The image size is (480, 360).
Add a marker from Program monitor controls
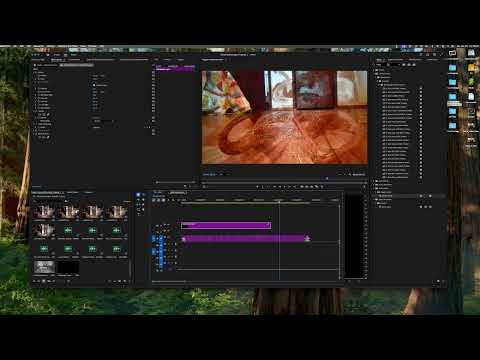pyautogui.click(x=258, y=187)
